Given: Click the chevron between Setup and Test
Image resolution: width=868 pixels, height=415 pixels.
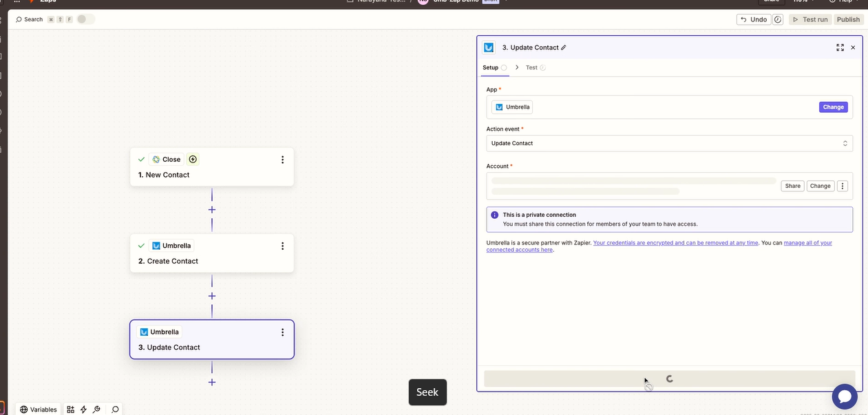Looking at the screenshot, I should [x=517, y=67].
